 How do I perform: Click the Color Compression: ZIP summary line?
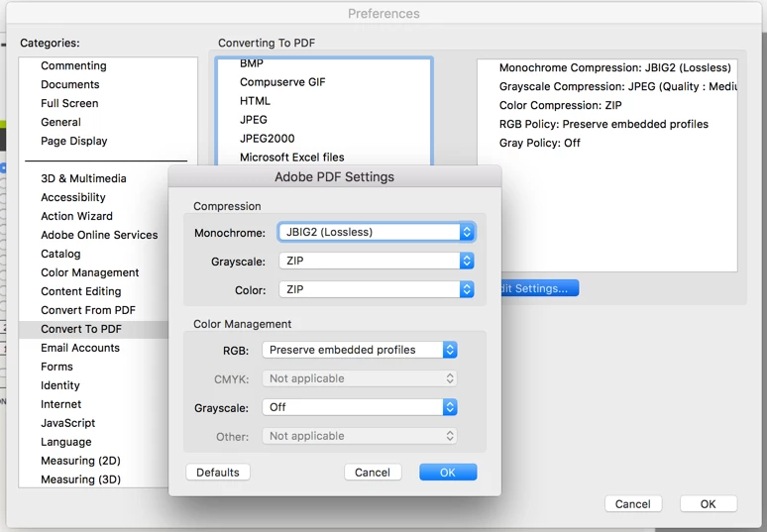561,106
